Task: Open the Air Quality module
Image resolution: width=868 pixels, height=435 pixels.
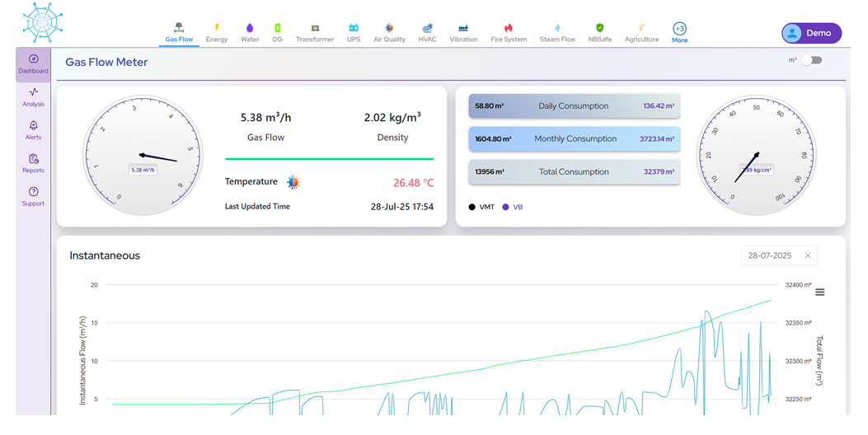Action: (389, 33)
